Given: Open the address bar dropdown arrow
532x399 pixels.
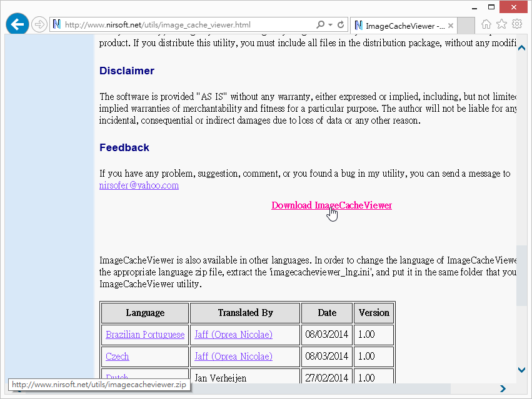Looking at the screenshot, I should click(330, 25).
